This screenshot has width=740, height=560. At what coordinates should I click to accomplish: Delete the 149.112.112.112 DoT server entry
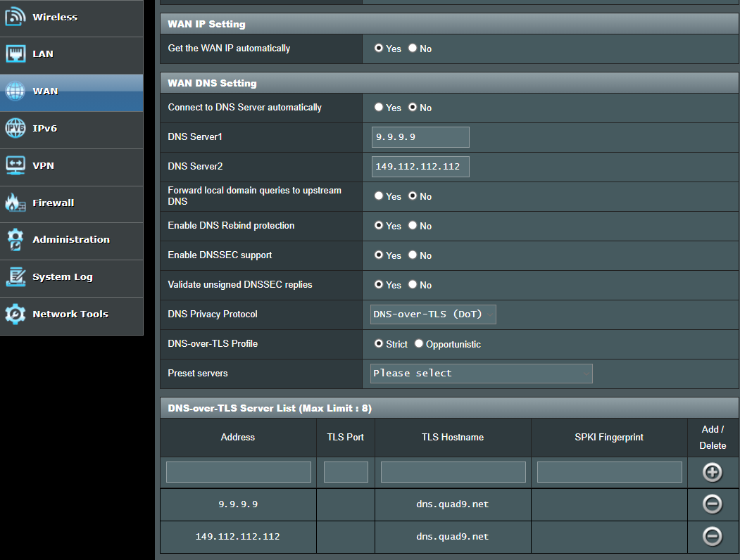pos(713,536)
